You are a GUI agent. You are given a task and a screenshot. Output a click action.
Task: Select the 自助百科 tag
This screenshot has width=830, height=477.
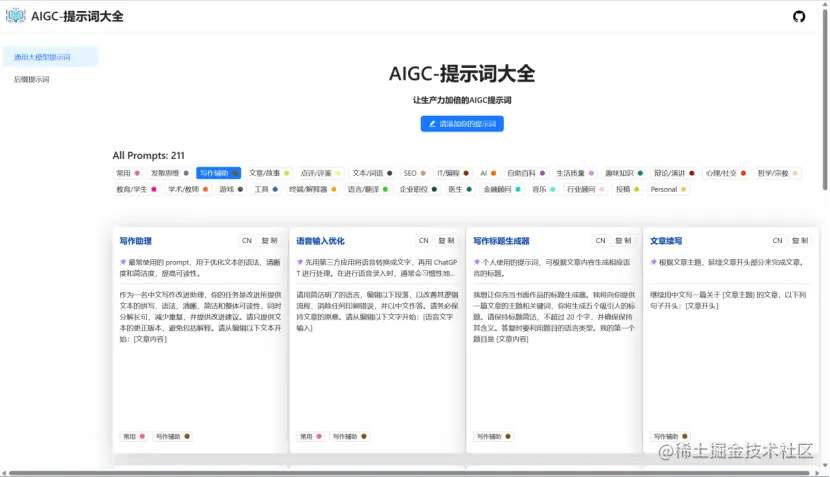coord(526,173)
